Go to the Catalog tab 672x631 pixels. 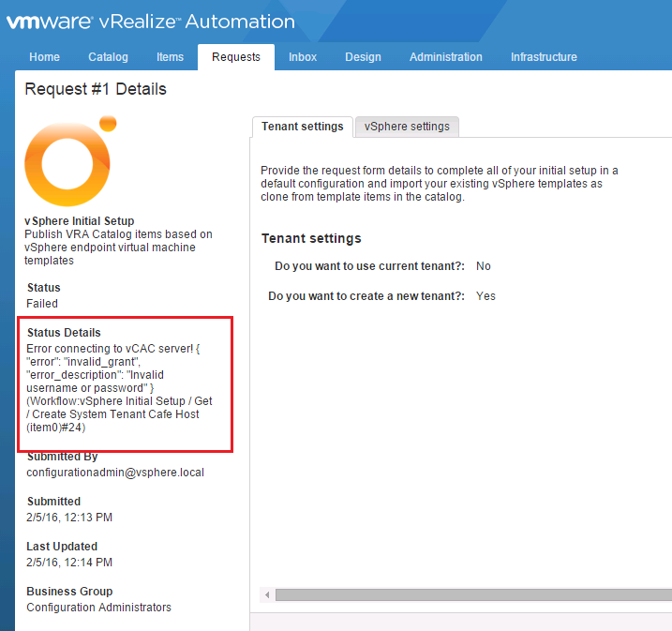pyautogui.click(x=108, y=57)
